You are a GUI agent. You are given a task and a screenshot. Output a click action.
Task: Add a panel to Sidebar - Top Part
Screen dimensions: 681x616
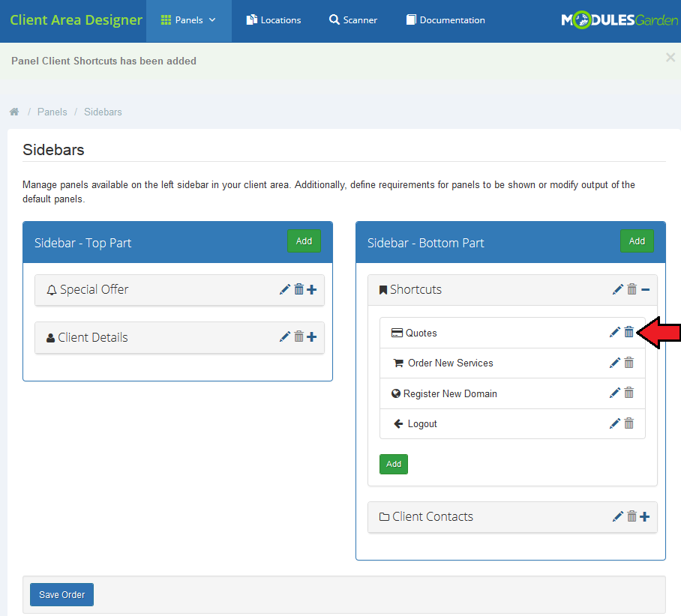tap(304, 241)
